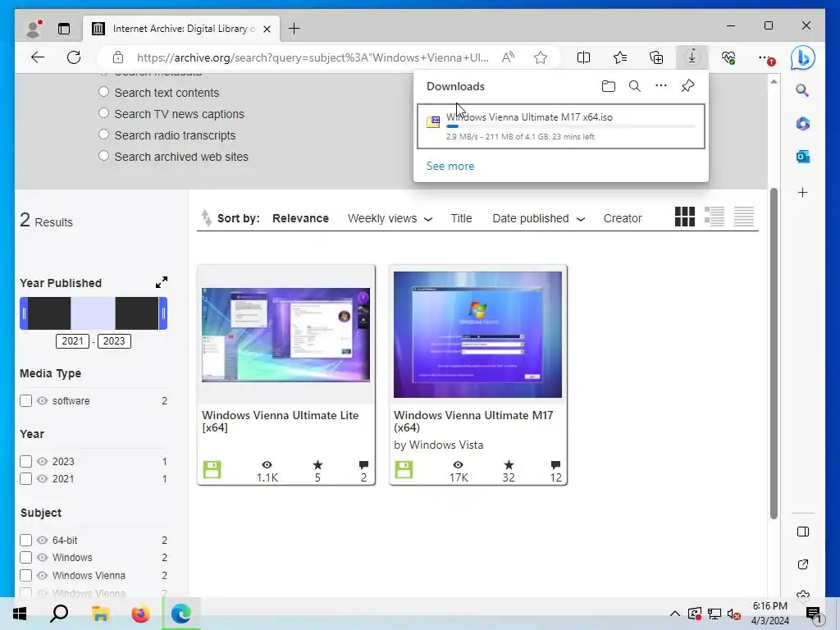
Task: Check the Windows subject filter
Action: pyautogui.click(x=25, y=557)
